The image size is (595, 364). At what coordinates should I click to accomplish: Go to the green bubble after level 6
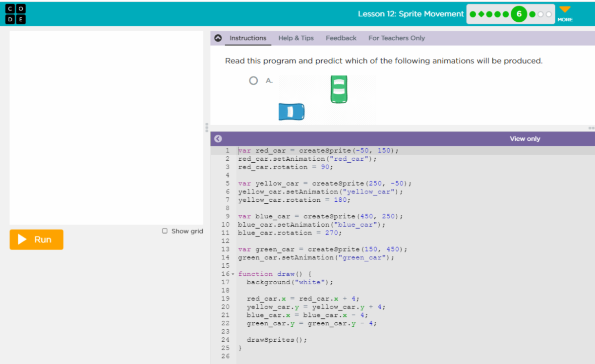[533, 14]
